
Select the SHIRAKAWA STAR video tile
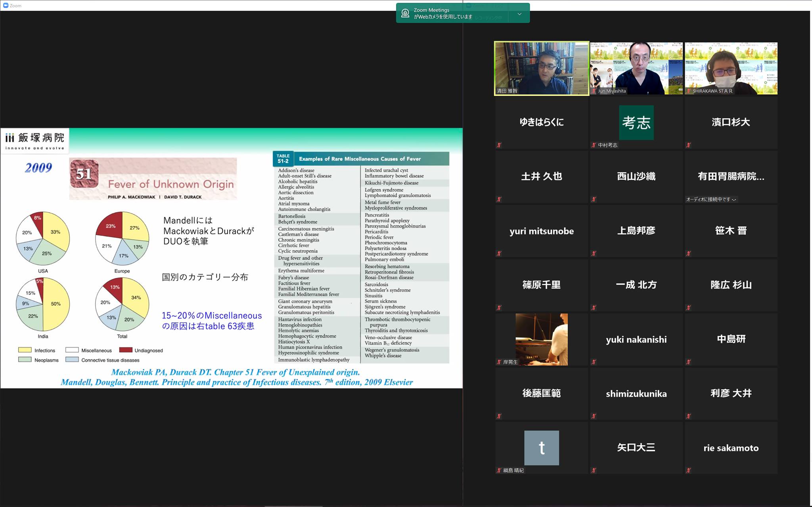[x=731, y=68]
